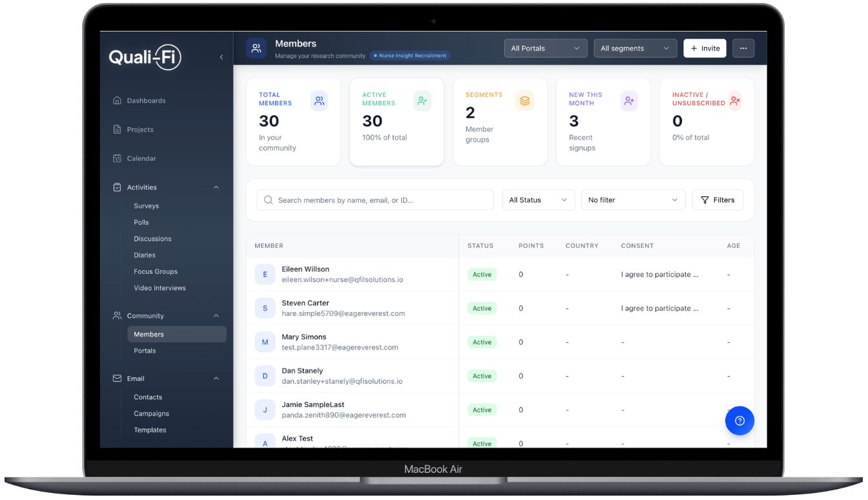The width and height of the screenshot is (868, 500).
Task: Click the Inactive / Unsubscribed user-x icon
Action: (x=735, y=101)
